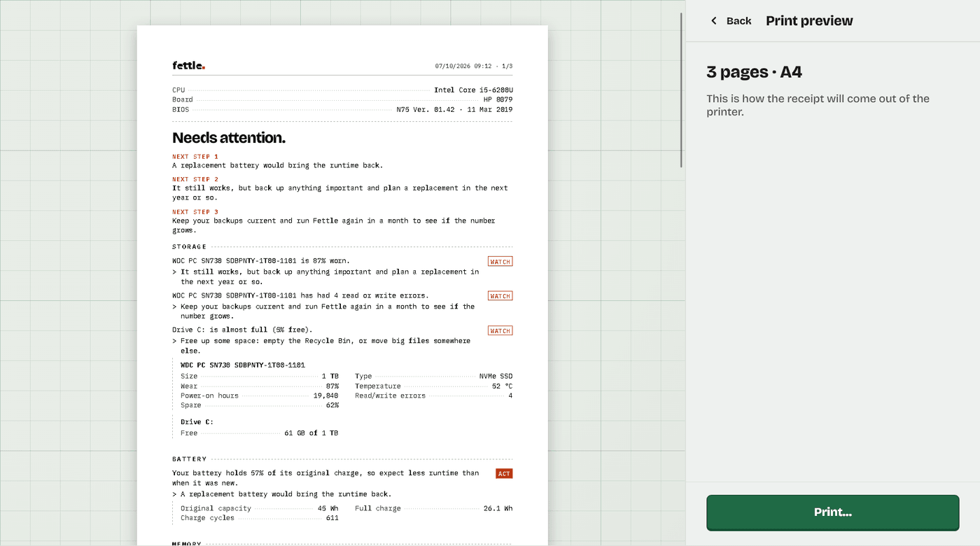Click the 'HP 8079' board value

tap(498, 100)
